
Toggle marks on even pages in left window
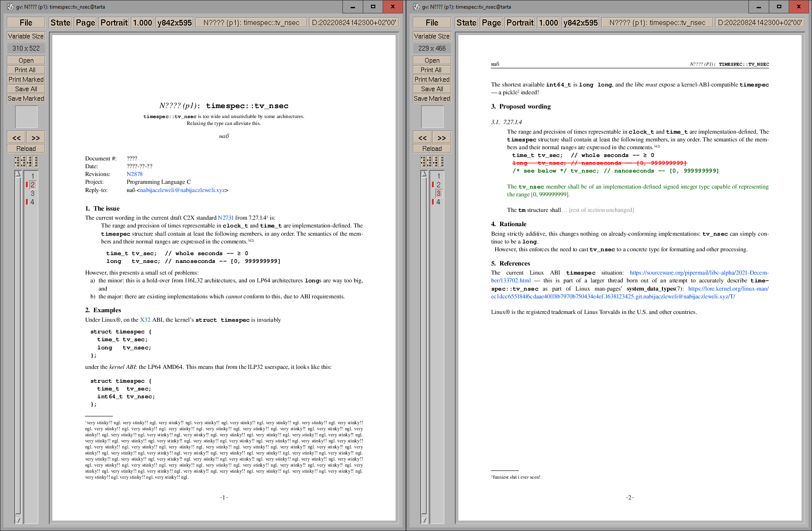pos(23,162)
